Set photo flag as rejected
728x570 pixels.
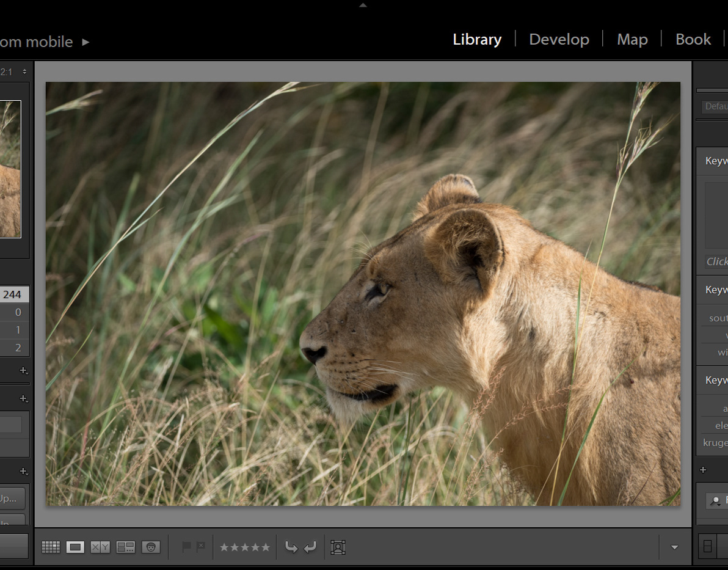click(201, 547)
